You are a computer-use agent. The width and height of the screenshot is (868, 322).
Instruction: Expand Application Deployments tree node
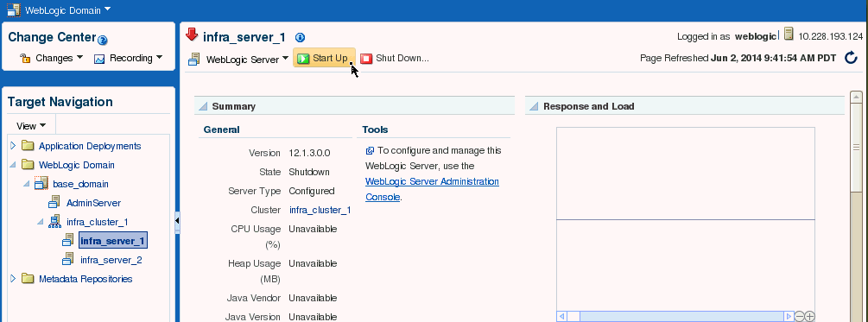[x=13, y=146]
